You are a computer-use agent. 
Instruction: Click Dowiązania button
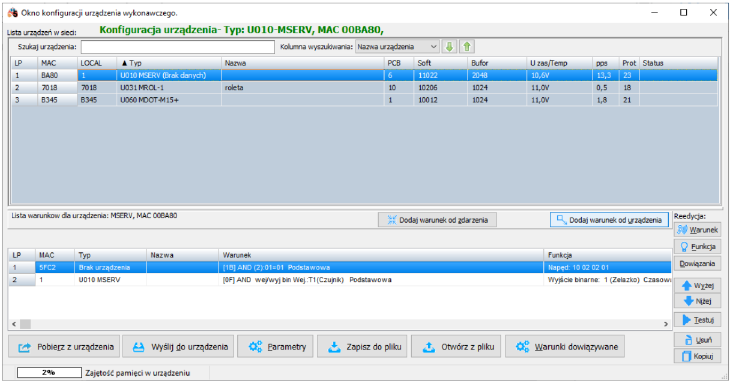pos(697,263)
